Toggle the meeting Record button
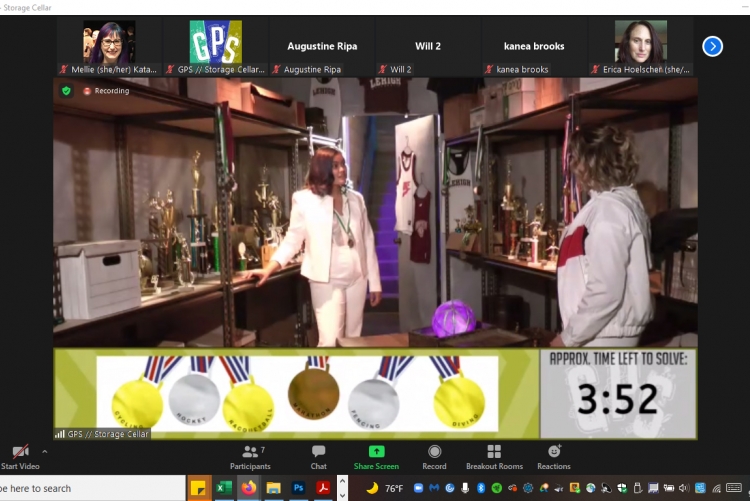The width and height of the screenshot is (750, 501). [434, 457]
